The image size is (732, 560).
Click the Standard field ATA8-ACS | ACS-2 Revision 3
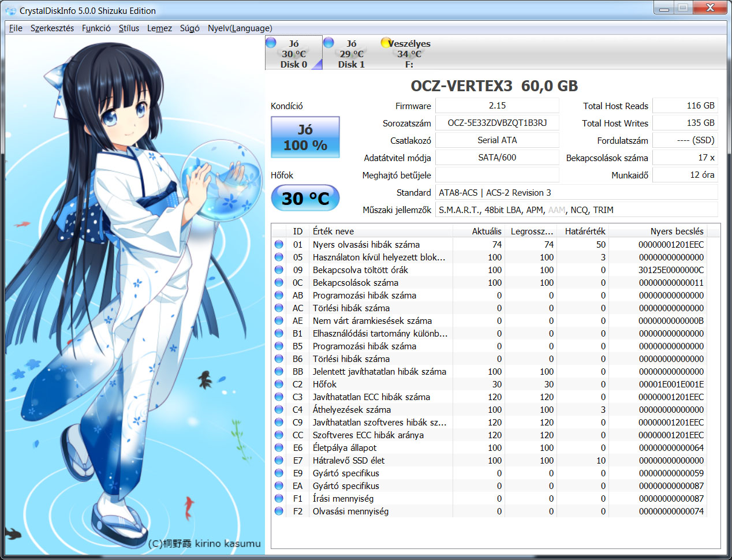point(577,193)
